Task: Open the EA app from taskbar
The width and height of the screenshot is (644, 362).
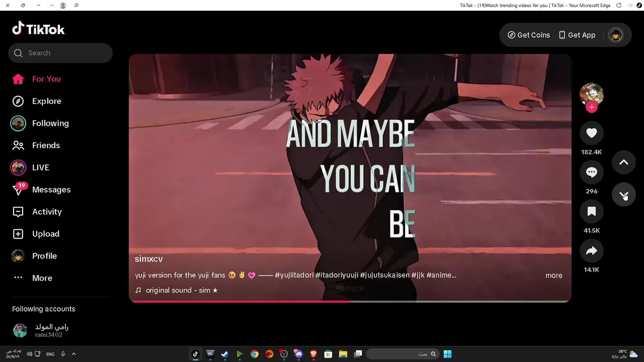Action: click(269, 354)
